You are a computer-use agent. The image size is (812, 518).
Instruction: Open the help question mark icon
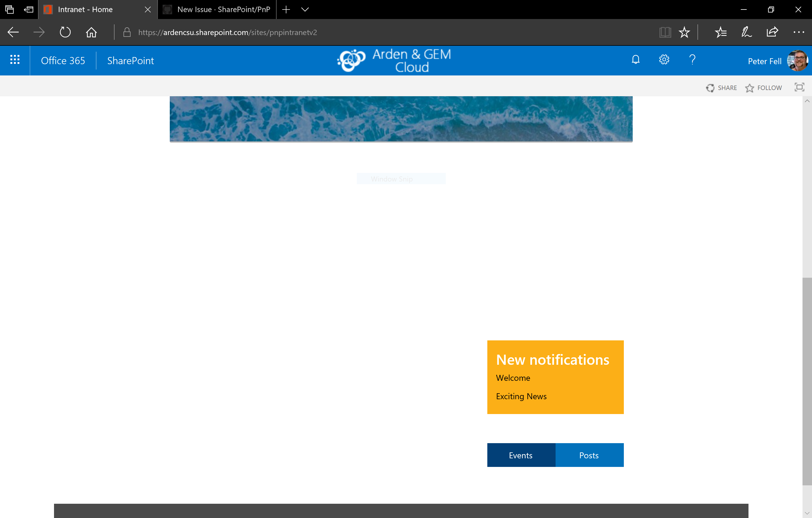point(692,60)
